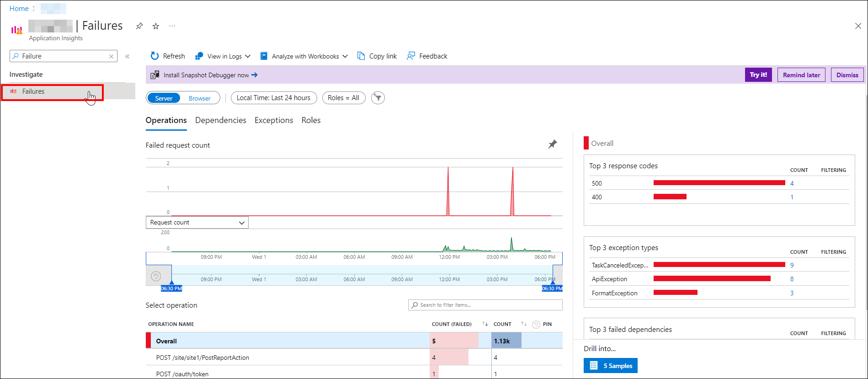Viewport: 868px width, 379px height.
Task: Click the Failure search input field
Action: [x=64, y=56]
